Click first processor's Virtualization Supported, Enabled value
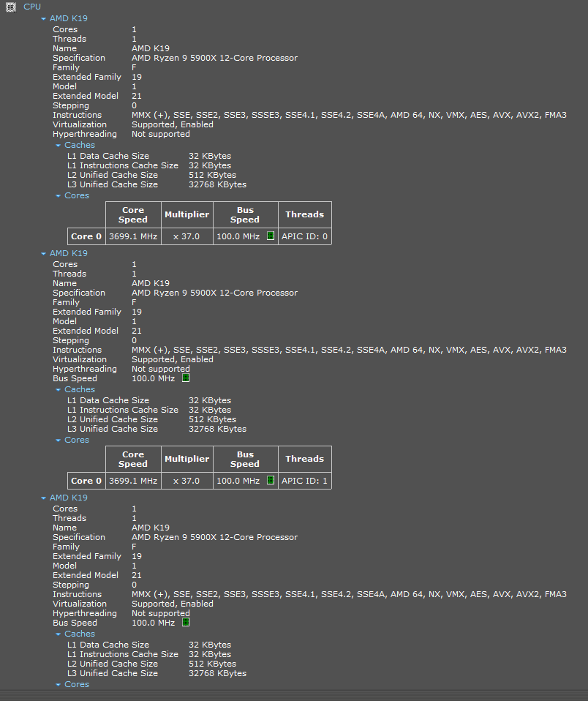This screenshot has width=588, height=701. click(x=173, y=124)
